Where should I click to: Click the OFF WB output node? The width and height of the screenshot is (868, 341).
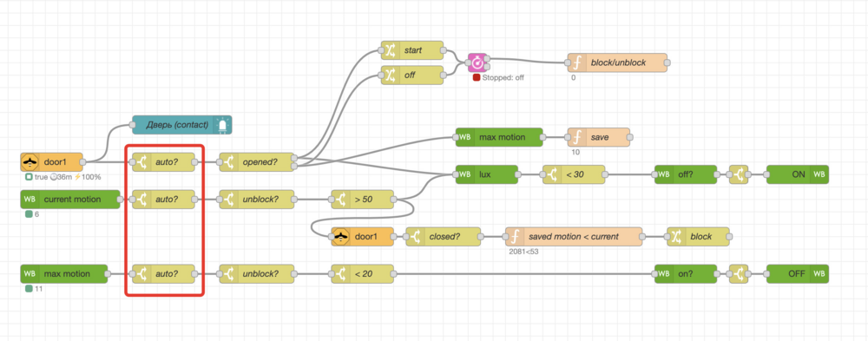click(x=798, y=274)
